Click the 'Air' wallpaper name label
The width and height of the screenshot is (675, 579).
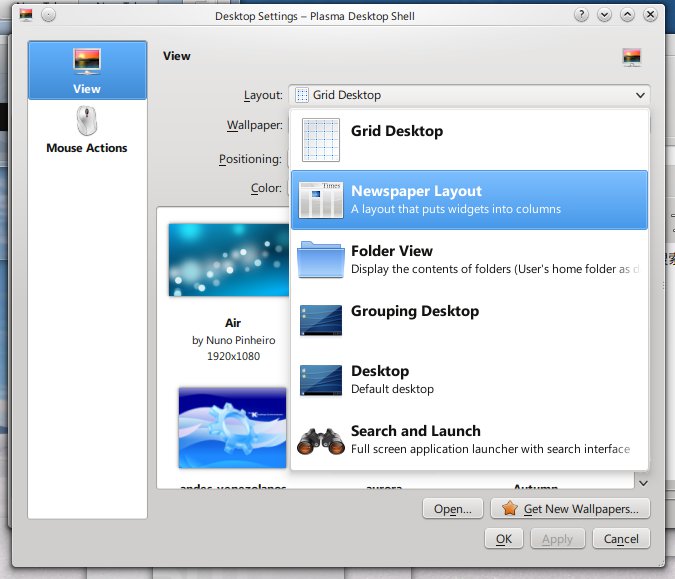click(233, 323)
